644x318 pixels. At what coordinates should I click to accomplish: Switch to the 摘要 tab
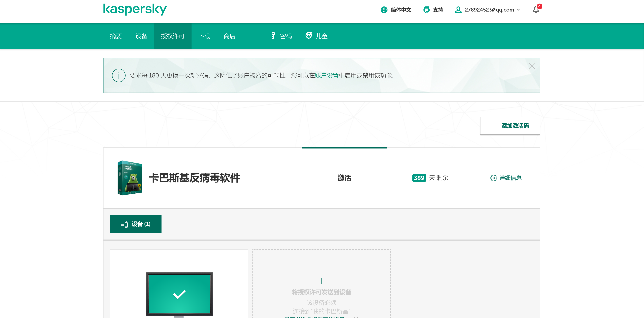[x=116, y=36]
